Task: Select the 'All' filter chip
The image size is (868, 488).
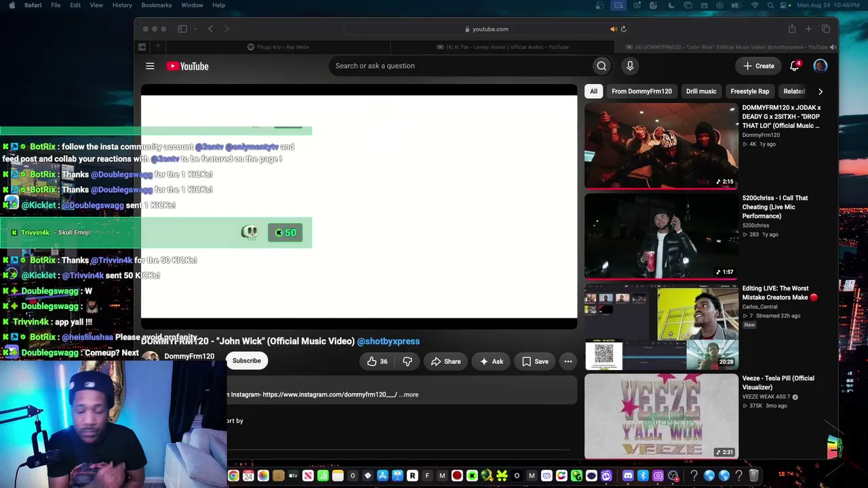Action: pyautogui.click(x=593, y=91)
